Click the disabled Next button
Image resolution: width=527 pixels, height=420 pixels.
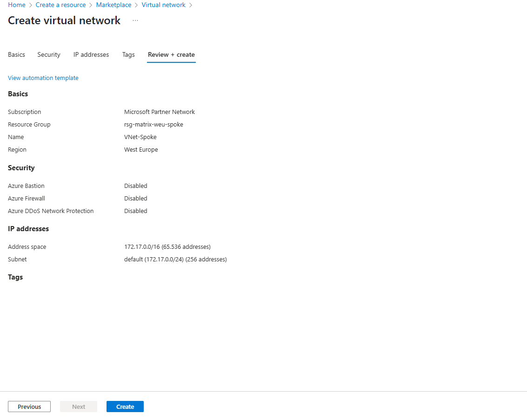(79, 407)
